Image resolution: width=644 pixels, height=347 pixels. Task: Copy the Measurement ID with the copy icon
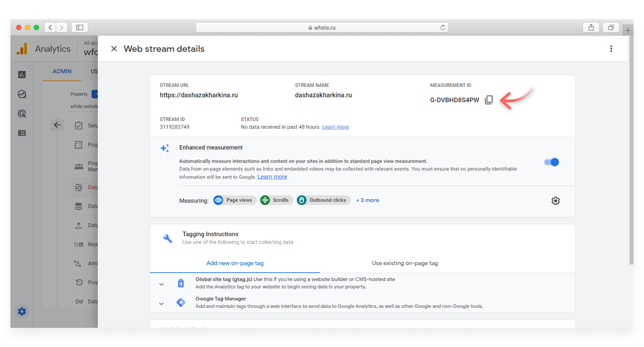489,100
